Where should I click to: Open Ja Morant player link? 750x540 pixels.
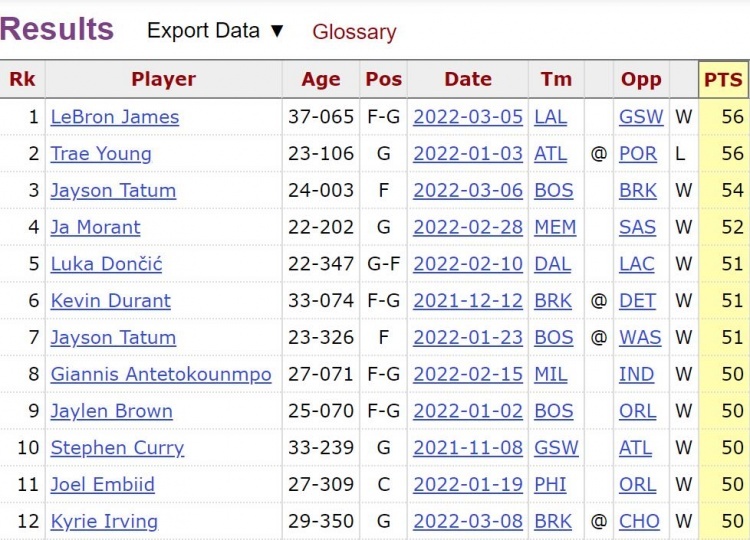coord(96,228)
